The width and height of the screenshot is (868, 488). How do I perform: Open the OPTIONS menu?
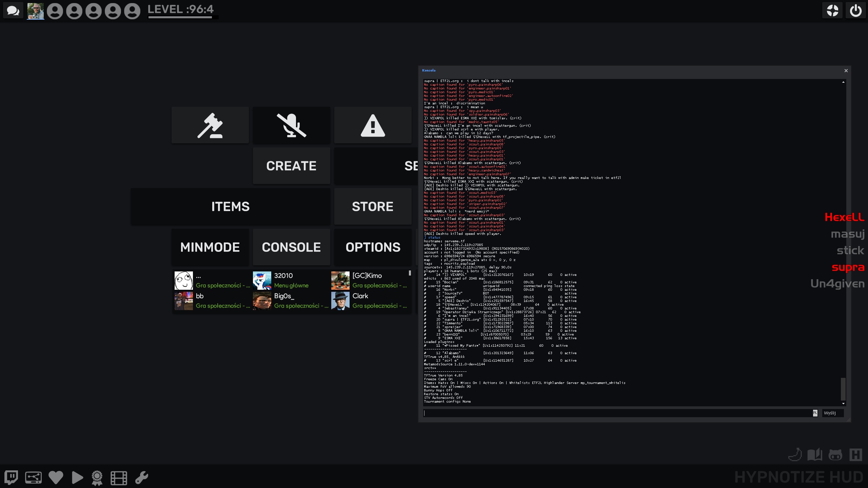pos(373,247)
